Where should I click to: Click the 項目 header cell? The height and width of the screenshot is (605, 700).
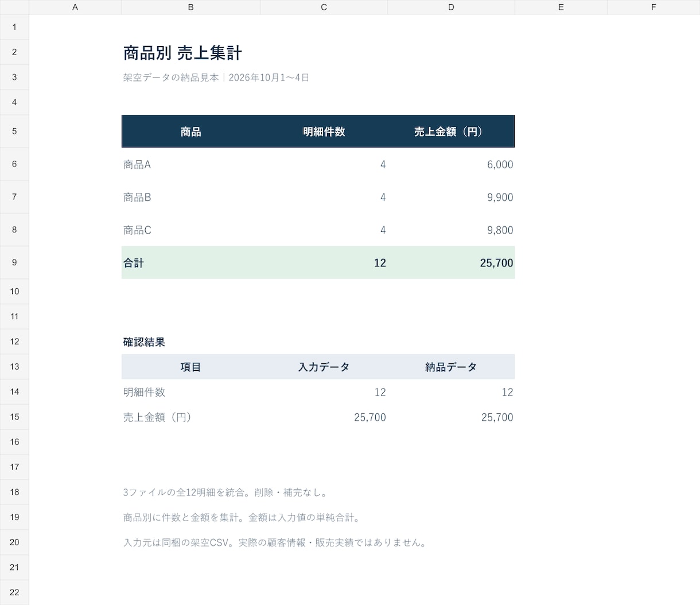(191, 367)
